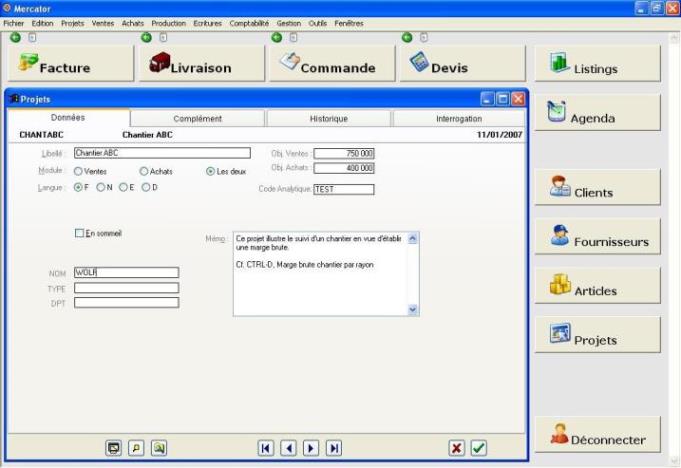The height and width of the screenshot is (468, 681).
Task: Click the Déconnecter button
Action: [x=598, y=435]
